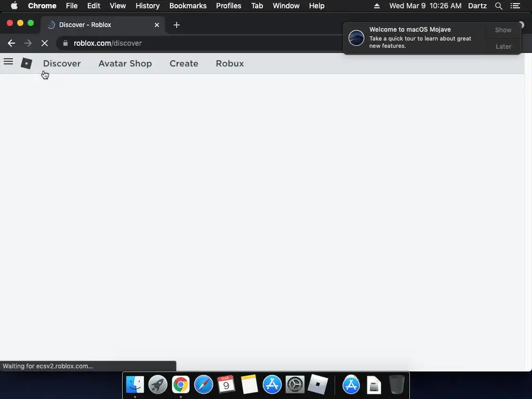Go to Avatar Shop
532x399 pixels.
tap(125, 63)
